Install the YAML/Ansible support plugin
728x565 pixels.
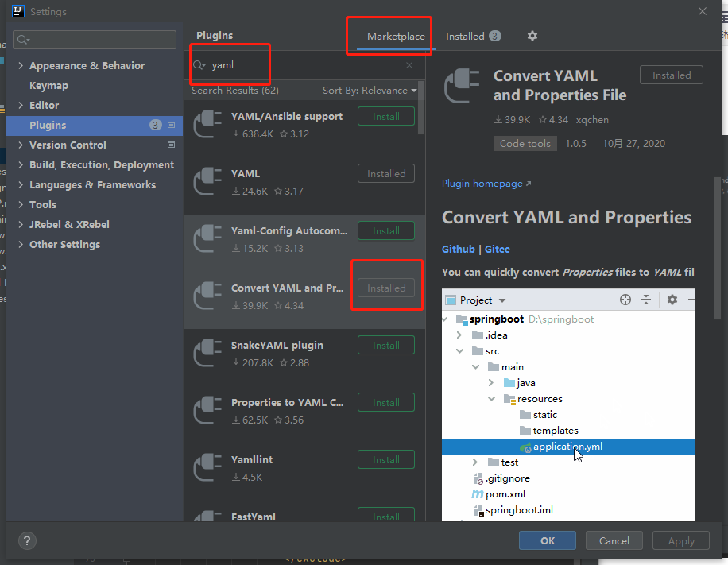[x=385, y=116]
